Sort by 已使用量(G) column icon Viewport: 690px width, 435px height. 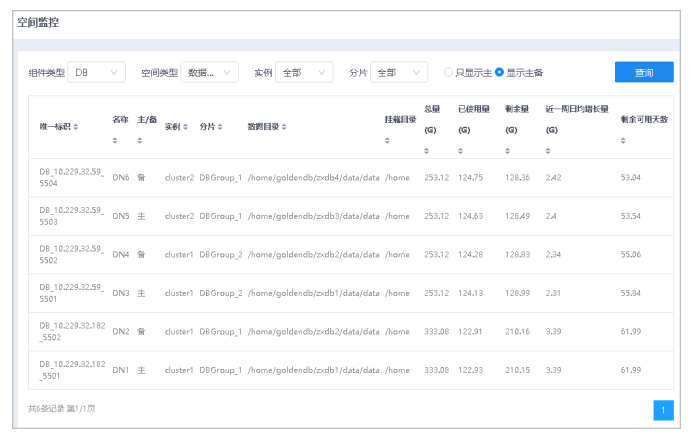(460, 151)
